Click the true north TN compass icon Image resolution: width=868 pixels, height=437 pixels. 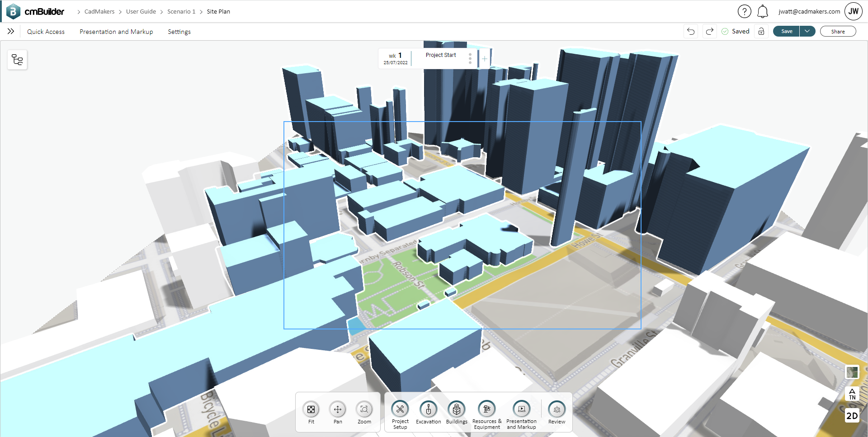coord(852,394)
